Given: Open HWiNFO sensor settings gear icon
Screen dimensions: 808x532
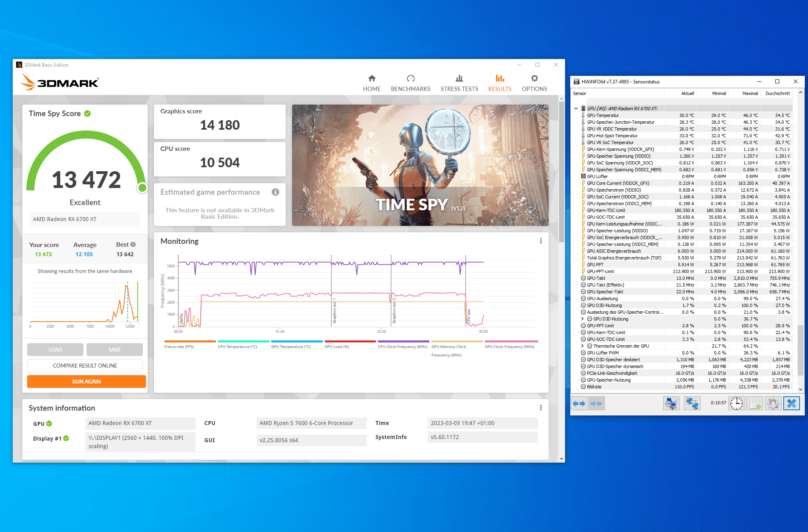Looking at the screenshot, I should pyautogui.click(x=773, y=403).
